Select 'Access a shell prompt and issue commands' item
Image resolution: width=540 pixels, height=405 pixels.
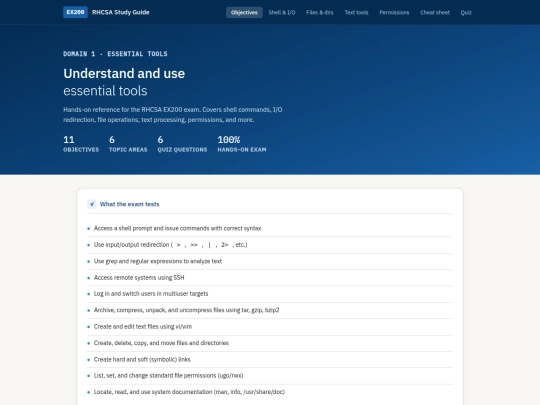(270, 228)
